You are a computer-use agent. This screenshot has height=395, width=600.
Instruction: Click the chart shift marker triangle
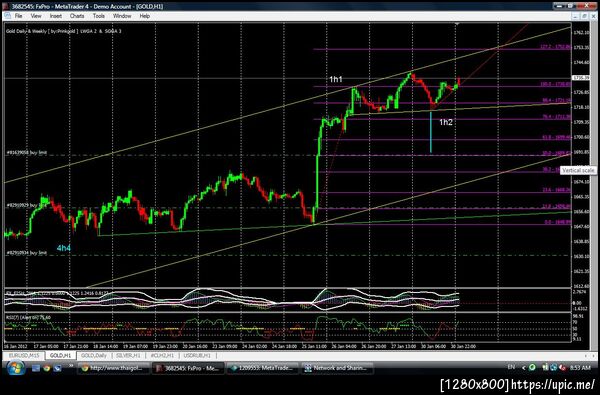coord(457,24)
